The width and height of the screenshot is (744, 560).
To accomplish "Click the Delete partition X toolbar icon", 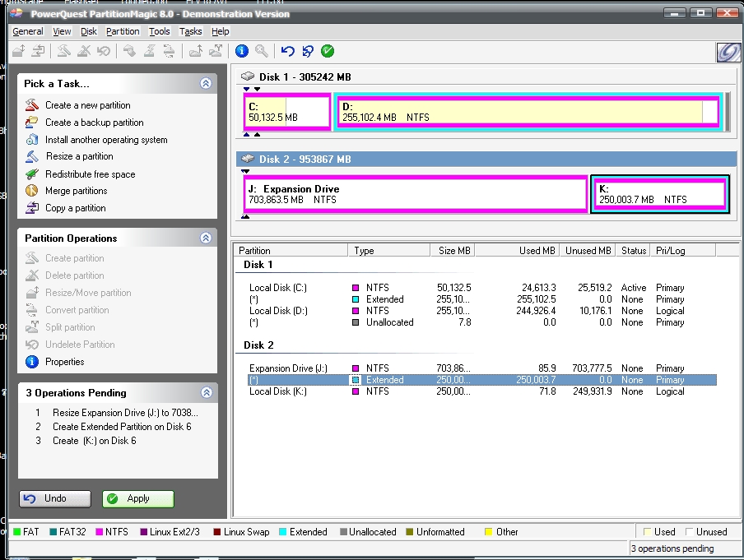I will [x=84, y=50].
